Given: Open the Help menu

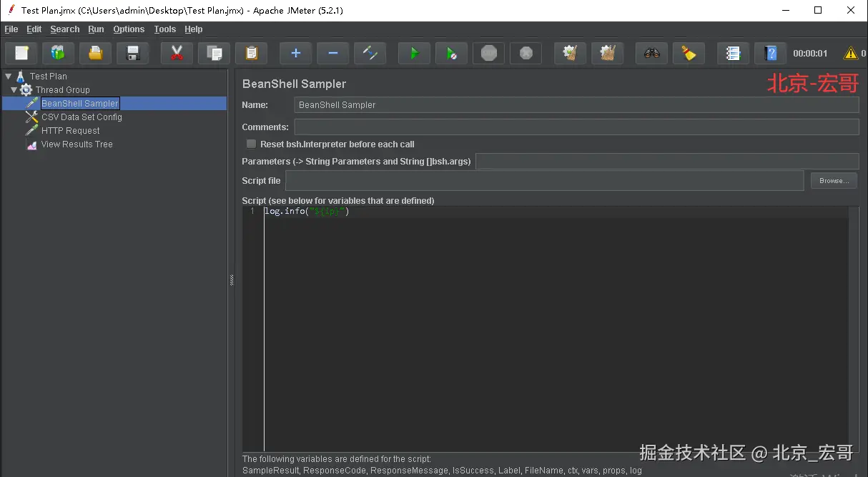Looking at the screenshot, I should click(x=194, y=29).
